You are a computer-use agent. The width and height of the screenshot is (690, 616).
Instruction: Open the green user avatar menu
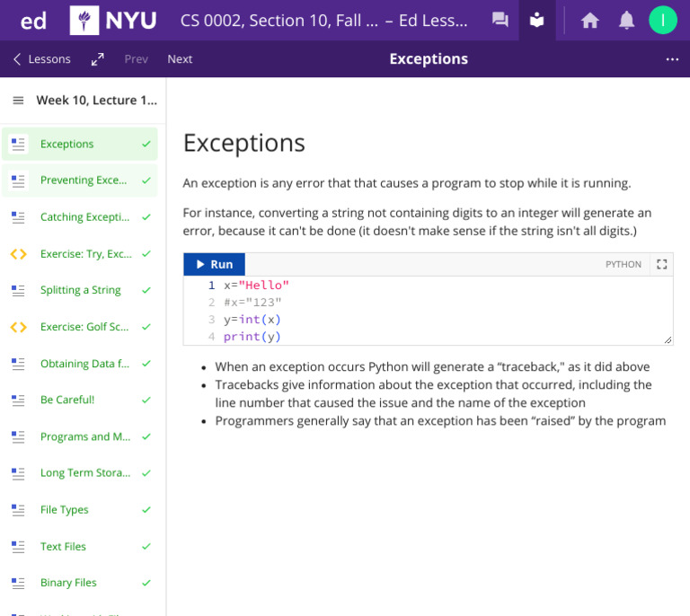(663, 21)
